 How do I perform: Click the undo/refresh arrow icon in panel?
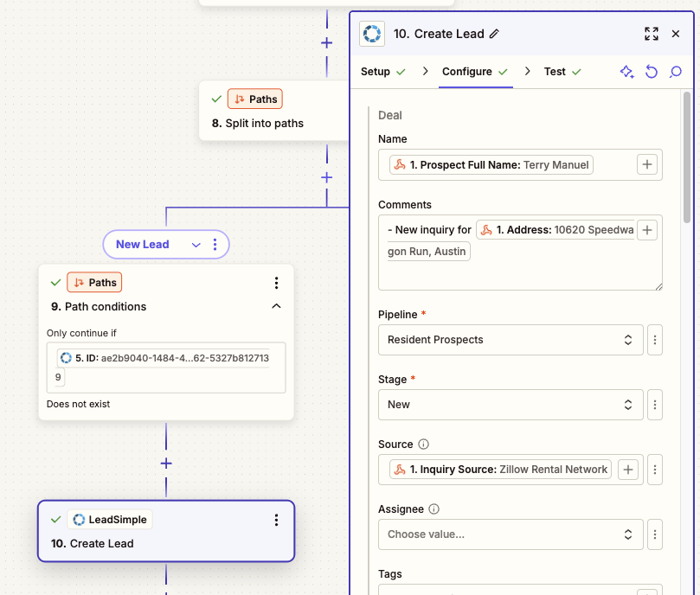[652, 72]
